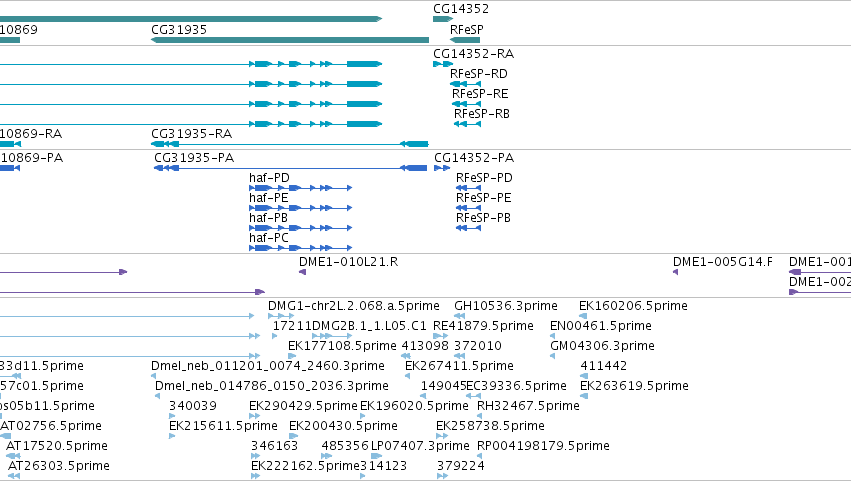Click the CG14352-RA transcript label

[473, 54]
